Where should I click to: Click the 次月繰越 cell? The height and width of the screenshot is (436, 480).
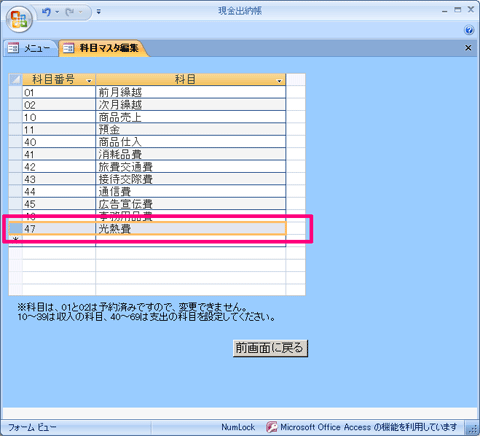pos(191,105)
